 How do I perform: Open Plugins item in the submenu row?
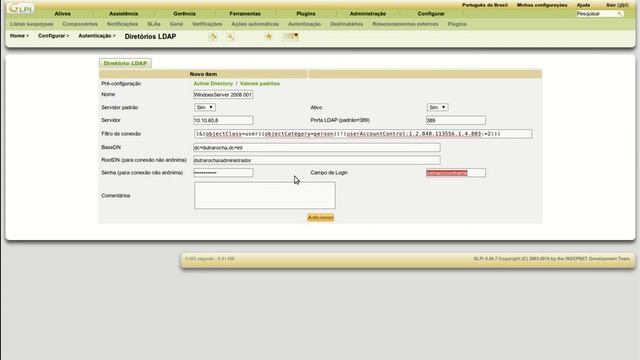[x=457, y=24]
